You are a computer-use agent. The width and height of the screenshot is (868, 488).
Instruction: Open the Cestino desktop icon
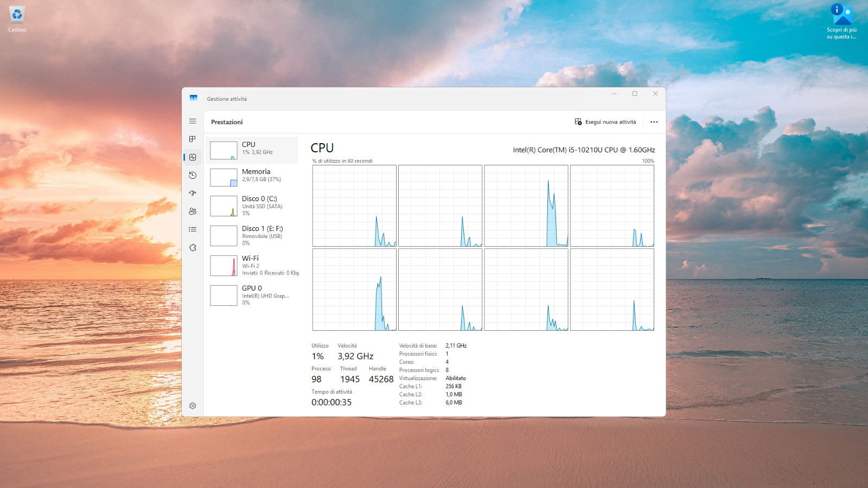pos(17,19)
